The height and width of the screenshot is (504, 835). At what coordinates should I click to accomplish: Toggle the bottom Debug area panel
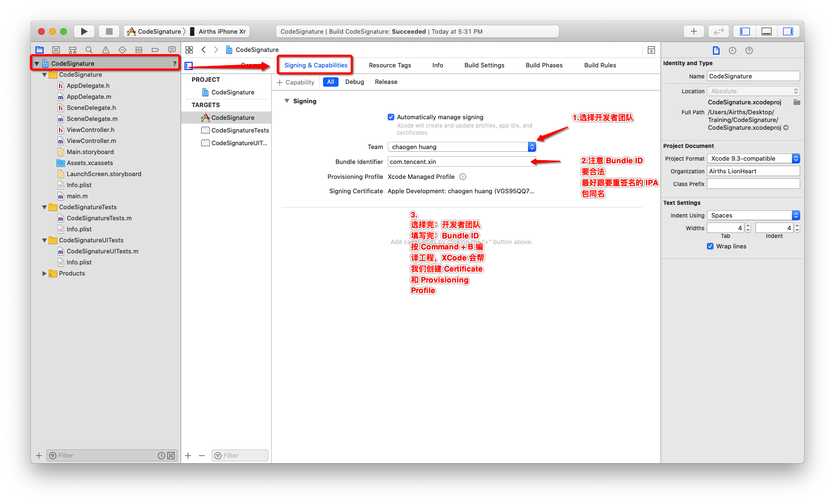(x=767, y=31)
